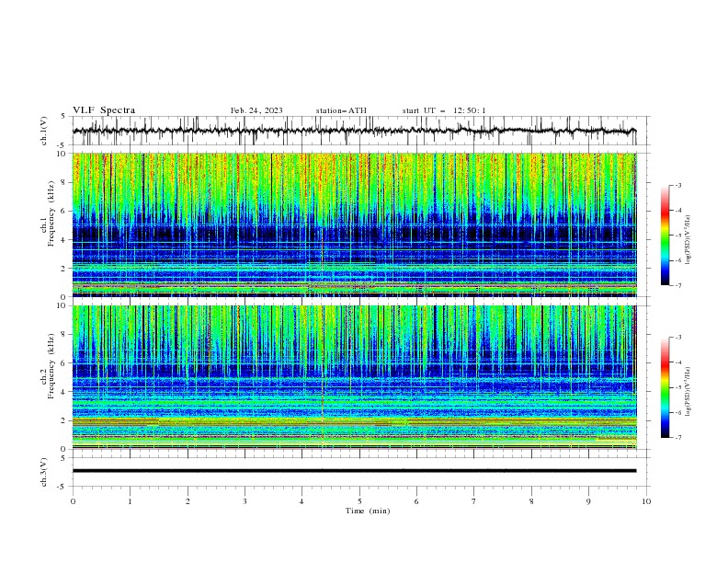The height and width of the screenshot is (563, 728).
Task: Click time axis tick label "3"
Action: [245, 501]
